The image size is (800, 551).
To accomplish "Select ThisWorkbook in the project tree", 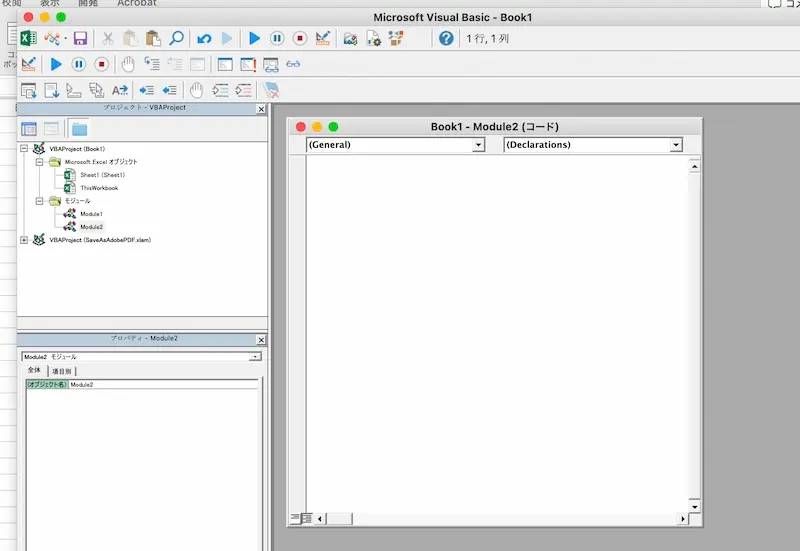I will pos(99,188).
